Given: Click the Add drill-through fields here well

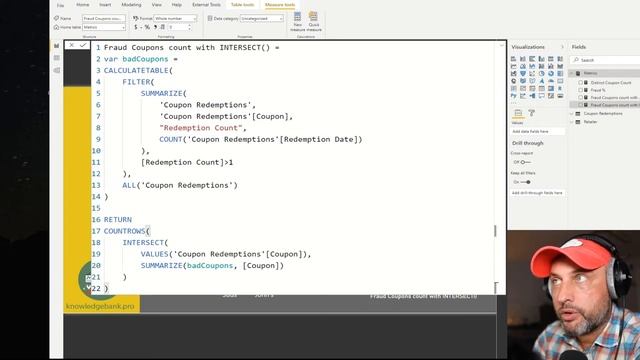Looking at the screenshot, I should coord(538,193).
